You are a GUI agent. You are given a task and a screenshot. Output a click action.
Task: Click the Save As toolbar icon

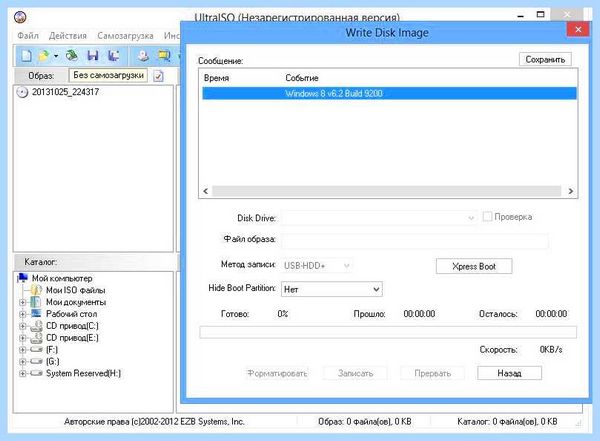tap(113, 56)
